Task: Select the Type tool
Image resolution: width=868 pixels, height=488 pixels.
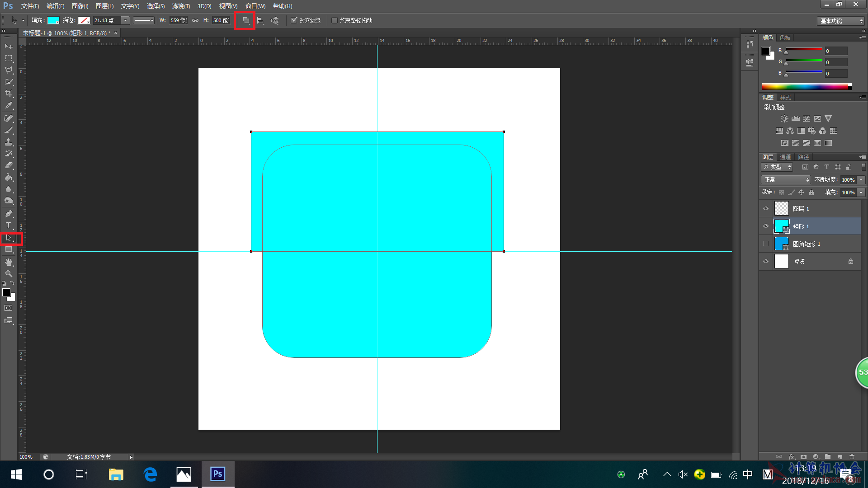Action: [9, 225]
